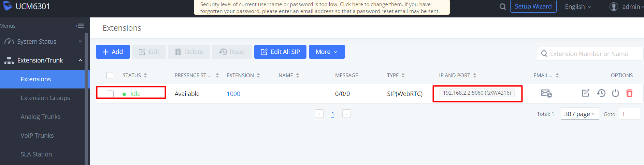Click the email-to-user icon for extension 1000
Screen dimensions: 644x165
pyautogui.click(x=546, y=93)
